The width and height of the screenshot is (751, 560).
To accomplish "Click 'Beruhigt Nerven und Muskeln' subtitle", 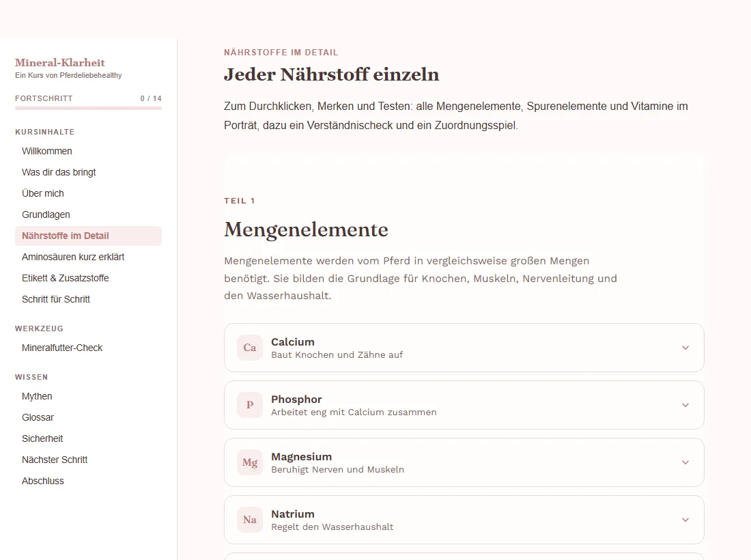I will (x=338, y=469).
